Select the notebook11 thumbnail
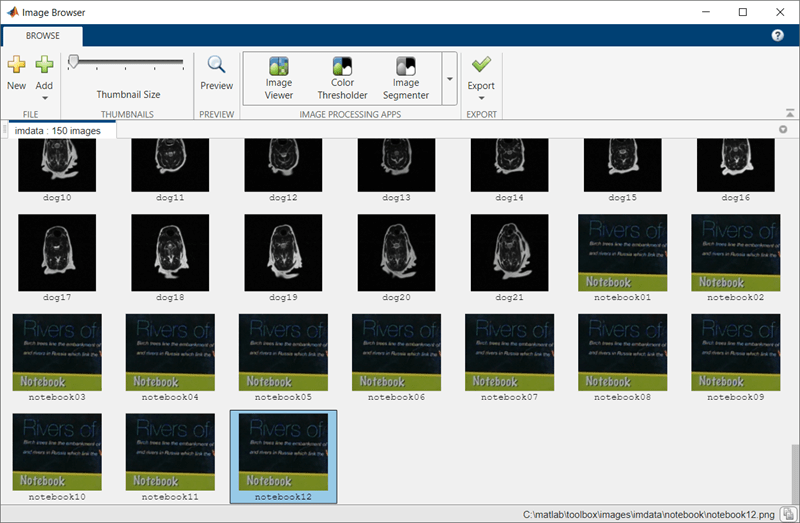Viewport: 800px width, 523px height. [x=170, y=452]
